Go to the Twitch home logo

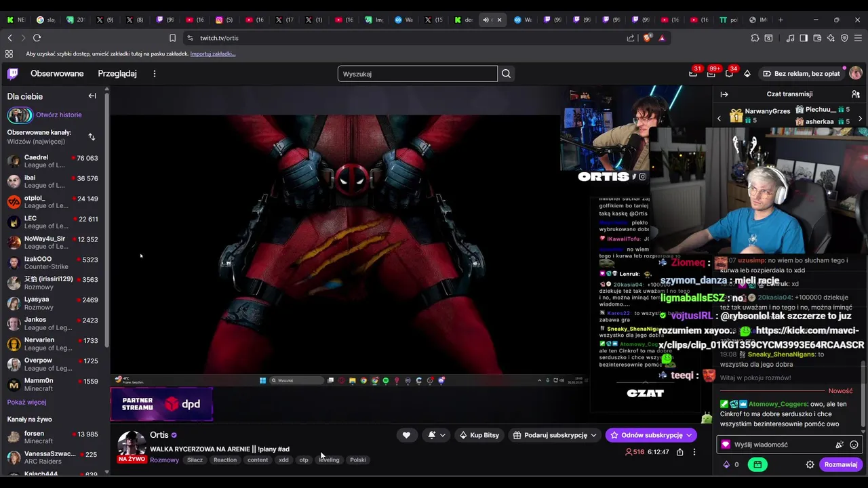tap(13, 74)
